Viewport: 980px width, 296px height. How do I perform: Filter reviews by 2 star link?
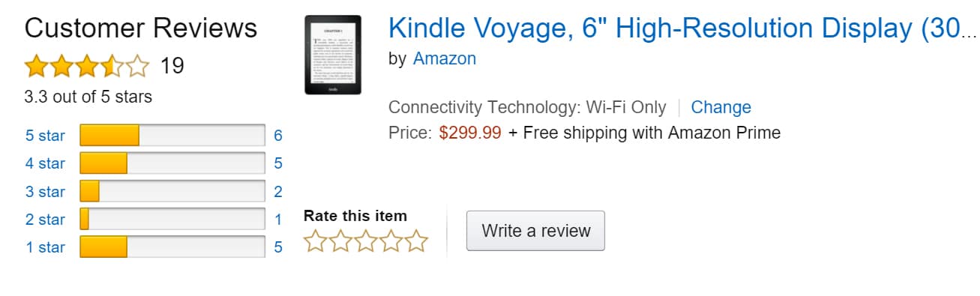pos(45,220)
